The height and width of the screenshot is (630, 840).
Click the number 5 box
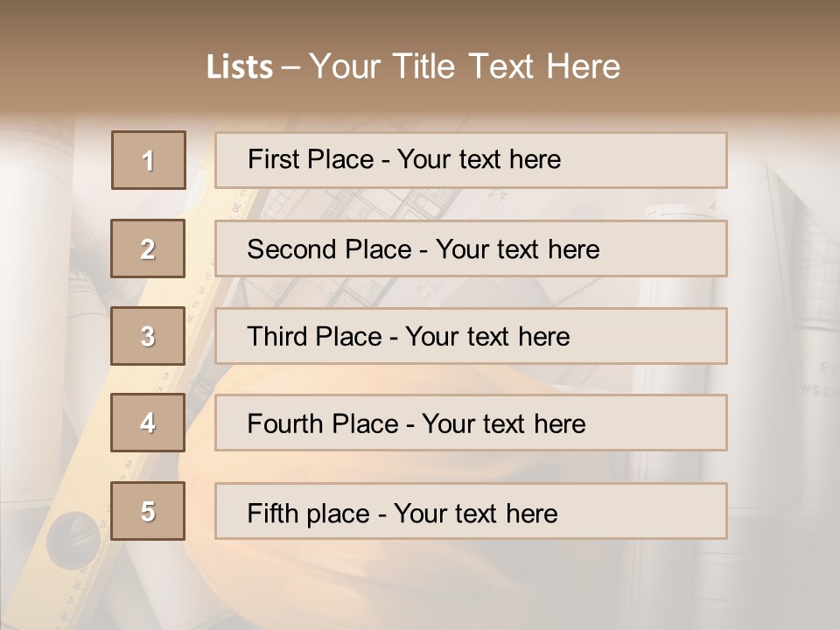(x=148, y=511)
